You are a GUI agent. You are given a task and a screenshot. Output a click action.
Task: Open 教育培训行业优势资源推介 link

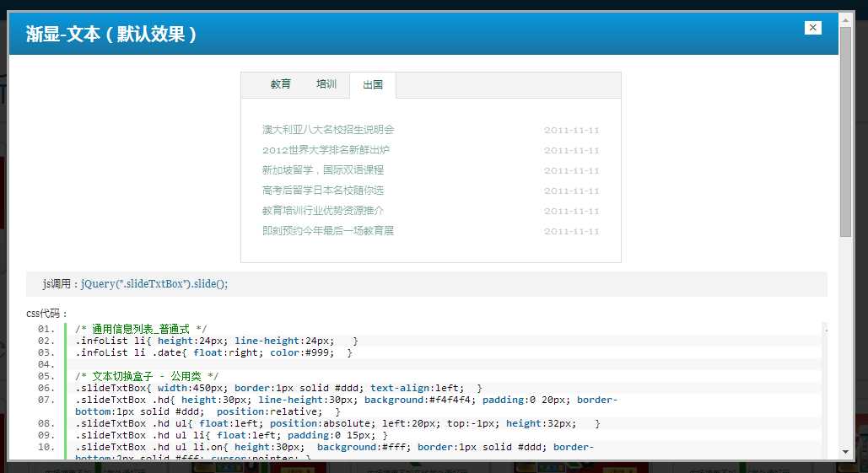[323, 211]
